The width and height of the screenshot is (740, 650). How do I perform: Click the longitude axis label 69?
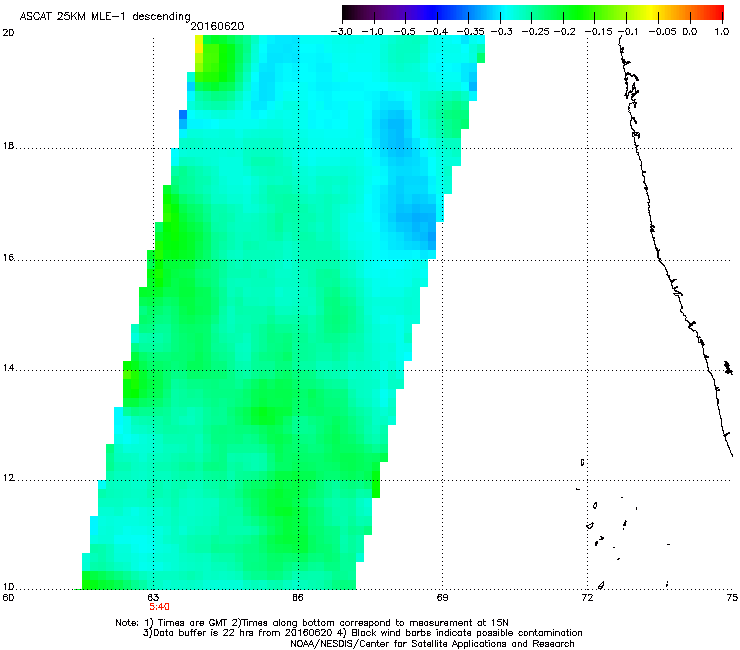(442, 598)
